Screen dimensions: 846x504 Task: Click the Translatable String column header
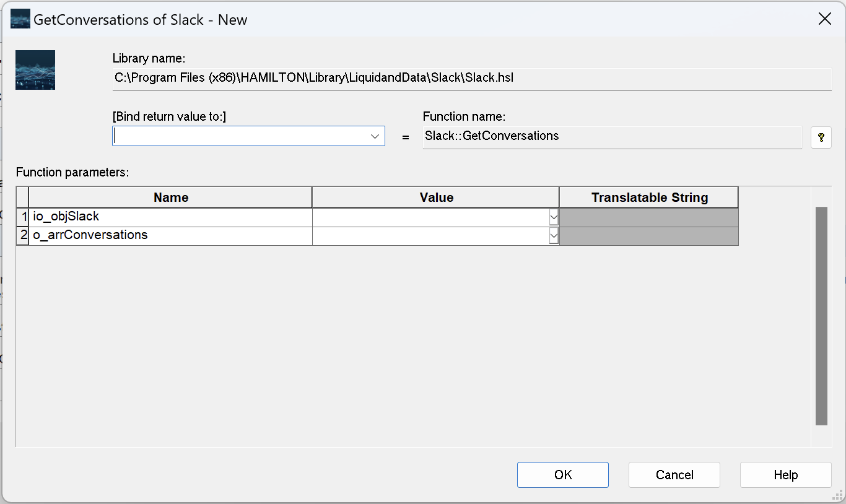coord(649,198)
